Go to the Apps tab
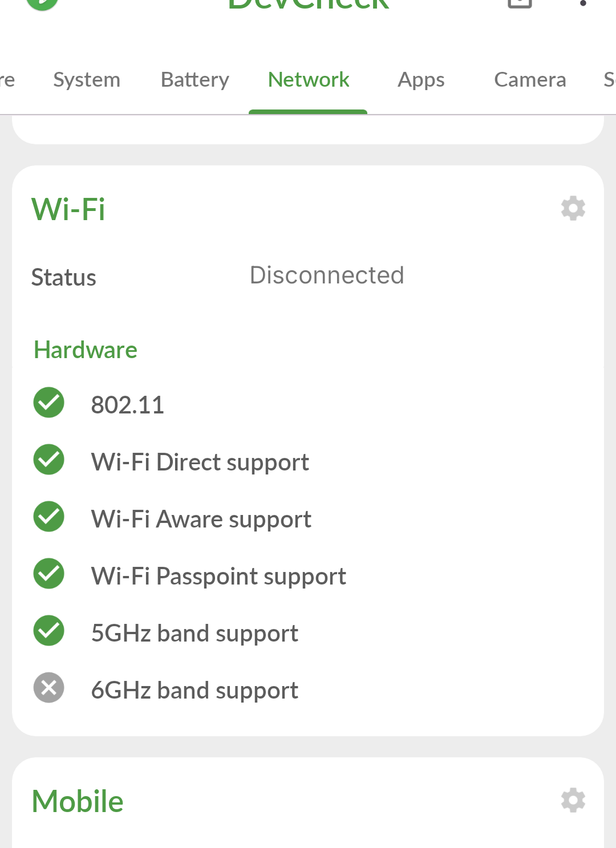The image size is (616, 848). click(x=421, y=80)
